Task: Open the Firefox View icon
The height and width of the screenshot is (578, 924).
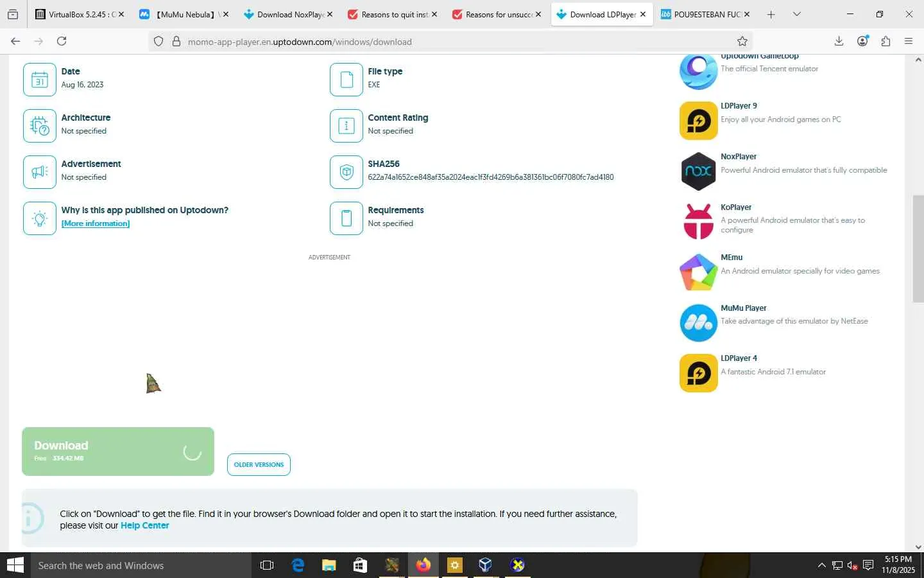Action: pos(13,14)
